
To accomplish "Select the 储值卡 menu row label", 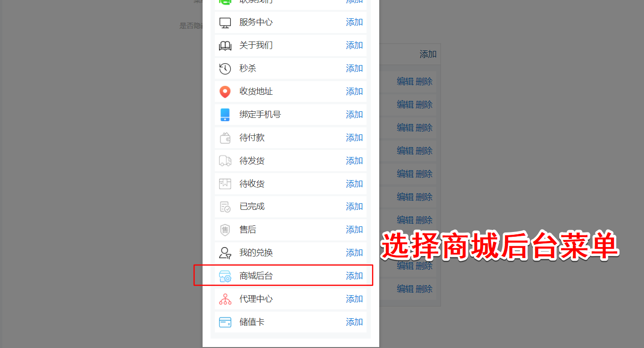I will tap(252, 322).
